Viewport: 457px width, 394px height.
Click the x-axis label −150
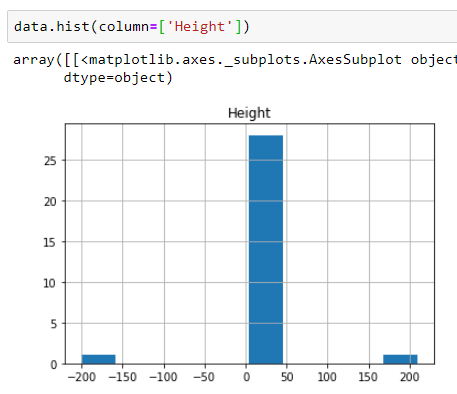pos(123,377)
